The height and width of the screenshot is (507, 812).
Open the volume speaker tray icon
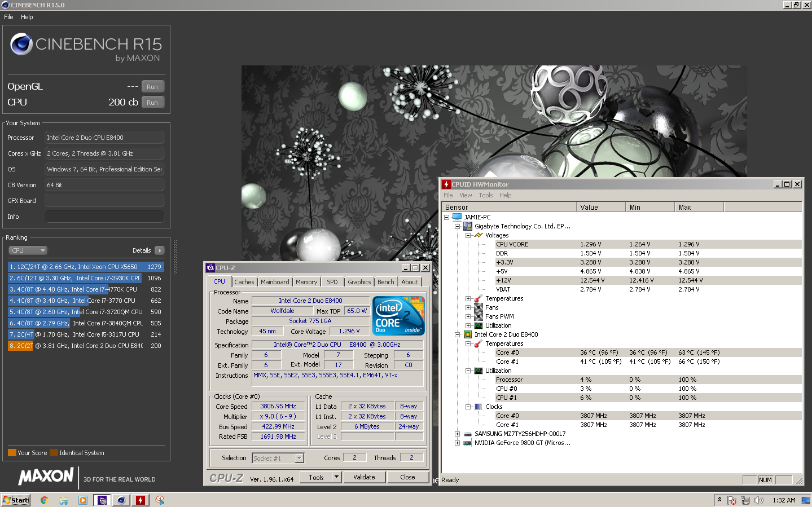[x=759, y=500]
